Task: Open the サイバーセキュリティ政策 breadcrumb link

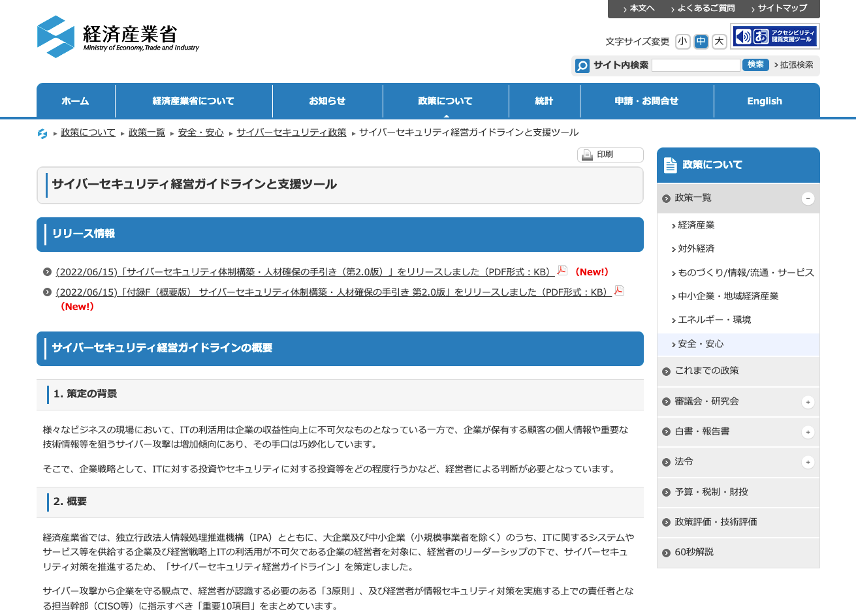Action: click(291, 132)
